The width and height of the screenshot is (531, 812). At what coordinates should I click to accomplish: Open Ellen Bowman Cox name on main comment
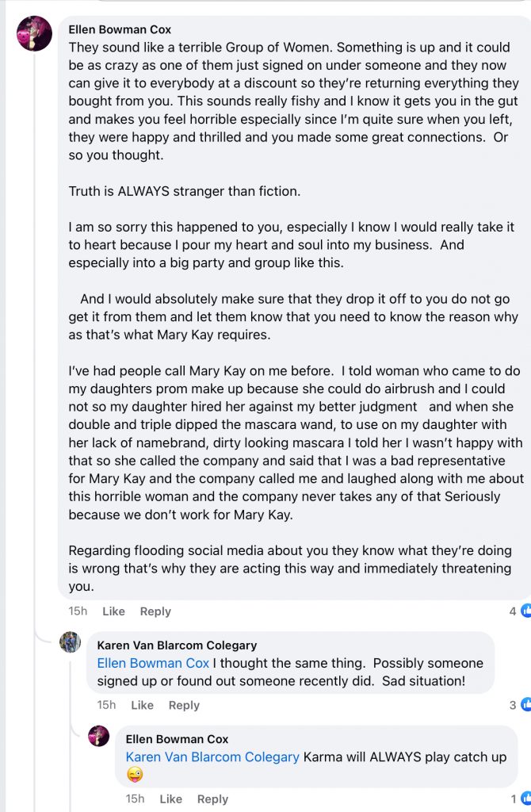tap(120, 30)
